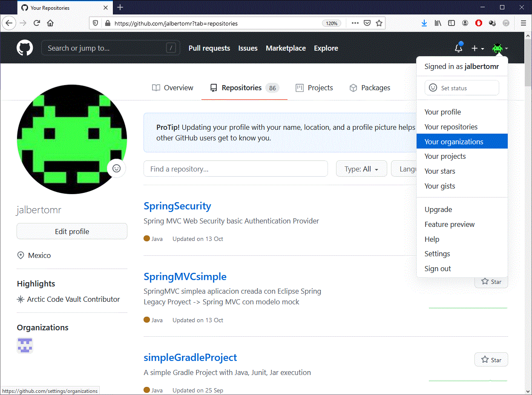Screen dimensions: 532x395
Task: Click the padlock site info icon
Action: pos(107,23)
